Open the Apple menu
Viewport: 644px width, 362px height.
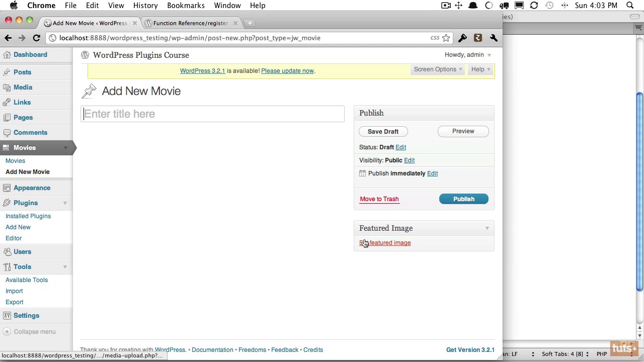pos(14,6)
